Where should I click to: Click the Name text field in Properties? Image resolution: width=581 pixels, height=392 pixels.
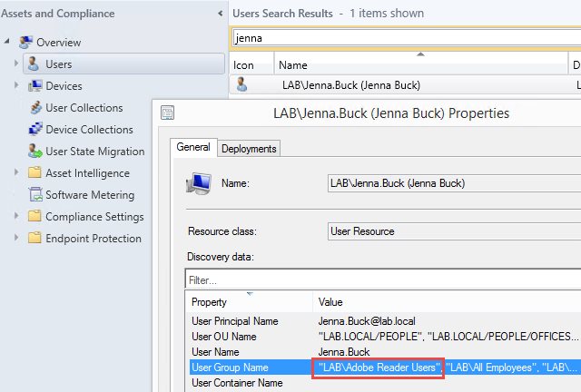tap(454, 183)
